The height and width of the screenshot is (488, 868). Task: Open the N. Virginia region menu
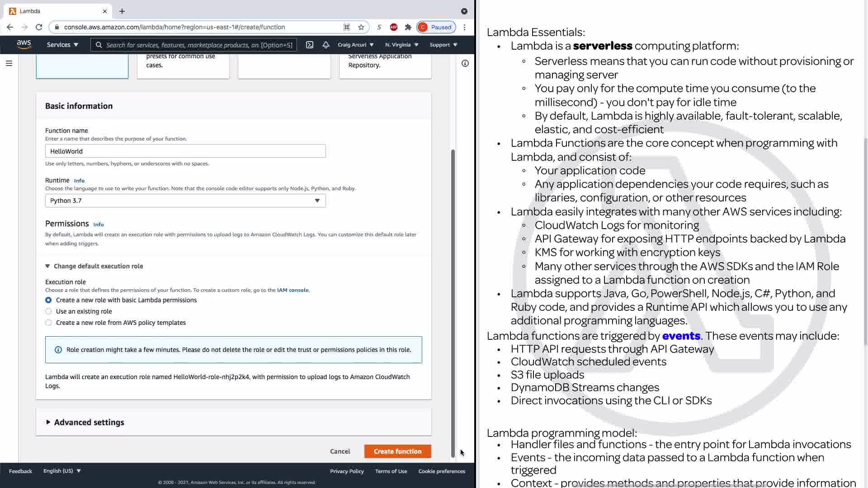pyautogui.click(x=401, y=45)
